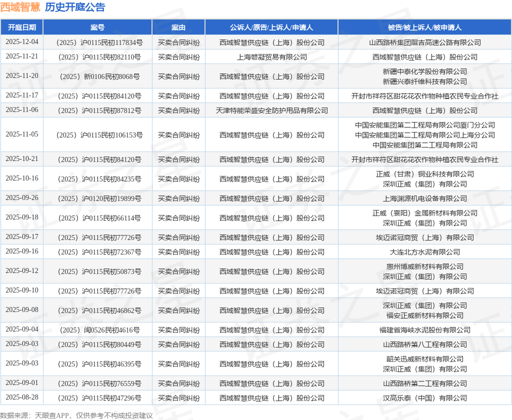Click defendant 福安正威新材料有限公司

pyautogui.click(x=425, y=315)
